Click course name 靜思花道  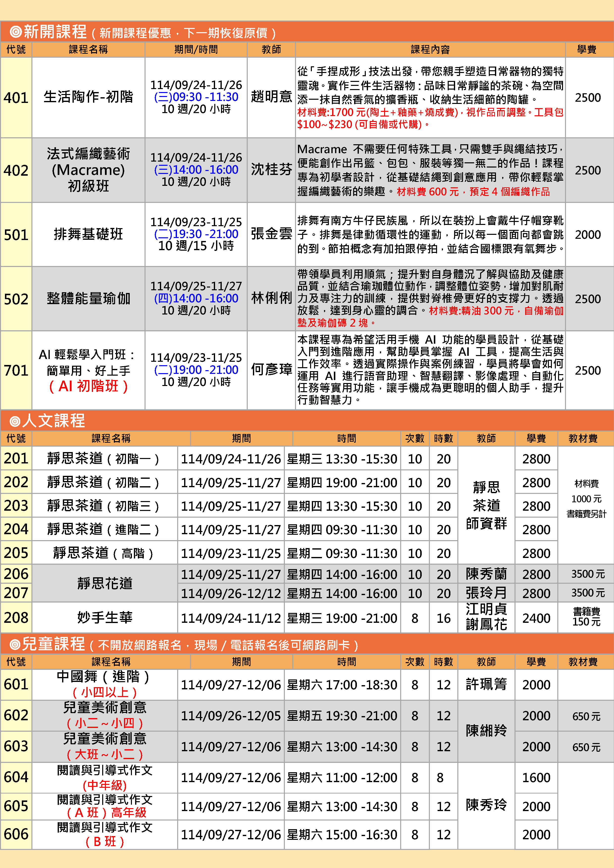click(105, 583)
